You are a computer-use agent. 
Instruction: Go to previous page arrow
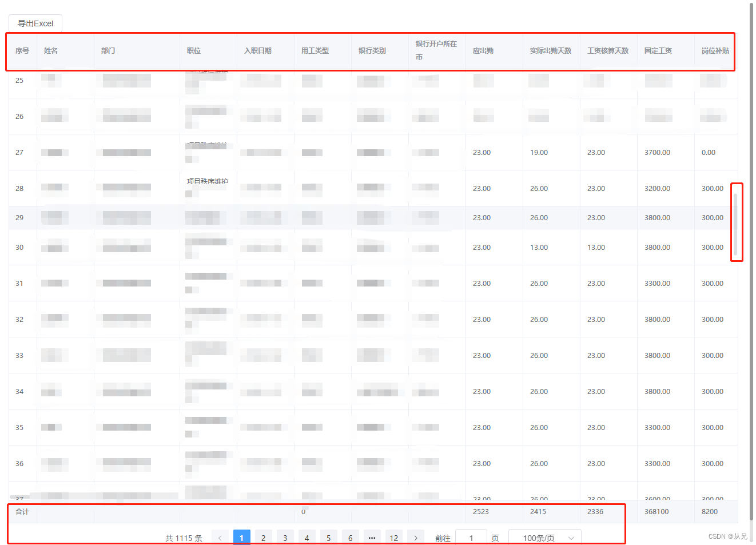click(220, 538)
